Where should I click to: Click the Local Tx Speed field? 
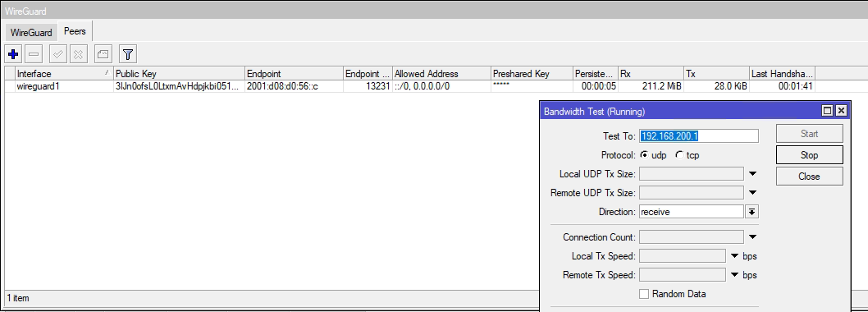[683, 256]
